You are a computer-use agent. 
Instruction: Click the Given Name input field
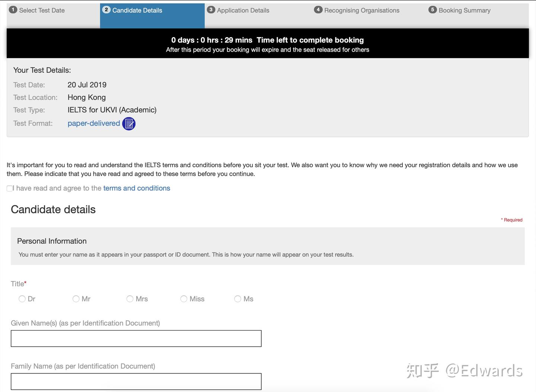coord(136,338)
